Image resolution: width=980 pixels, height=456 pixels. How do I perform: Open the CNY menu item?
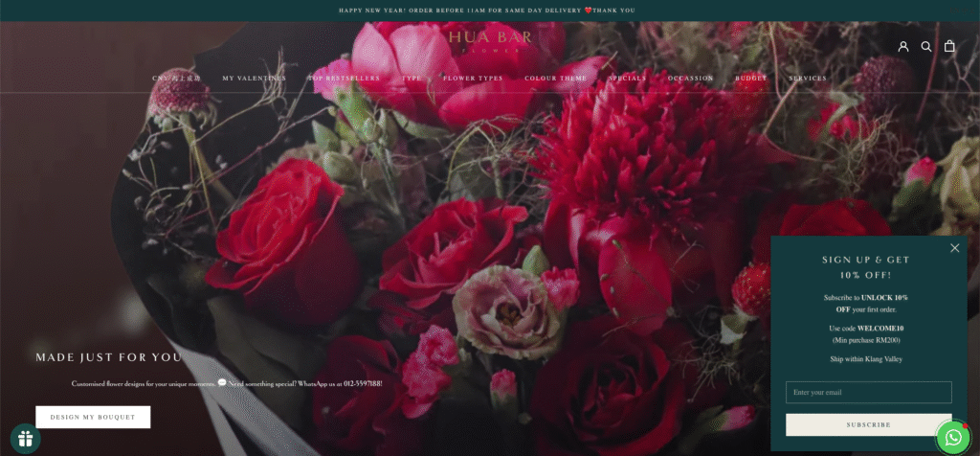click(177, 79)
